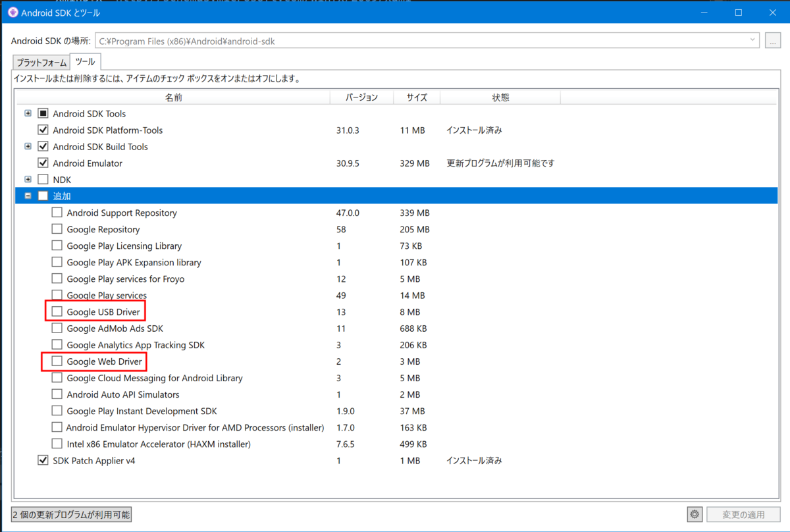Screen dimensions: 790x532
Task: Check Google AdMob Ads SDK checkbox
Action: pyautogui.click(x=57, y=328)
